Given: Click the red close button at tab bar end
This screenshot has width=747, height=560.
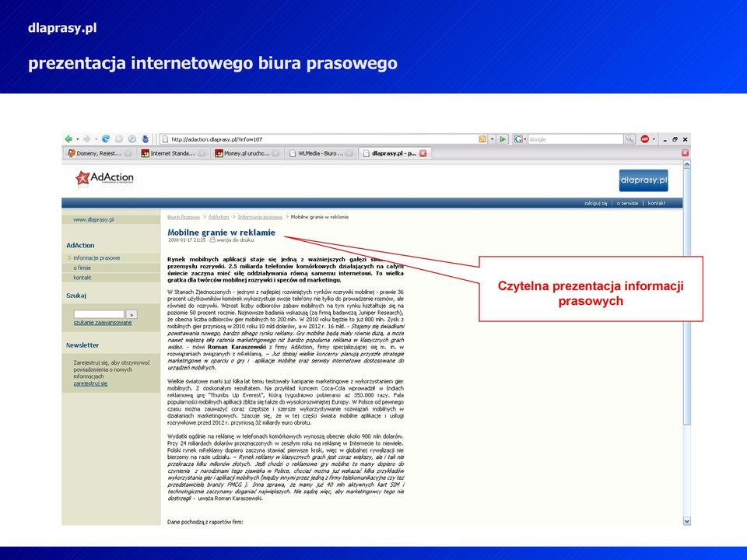Looking at the screenshot, I should coord(685,153).
